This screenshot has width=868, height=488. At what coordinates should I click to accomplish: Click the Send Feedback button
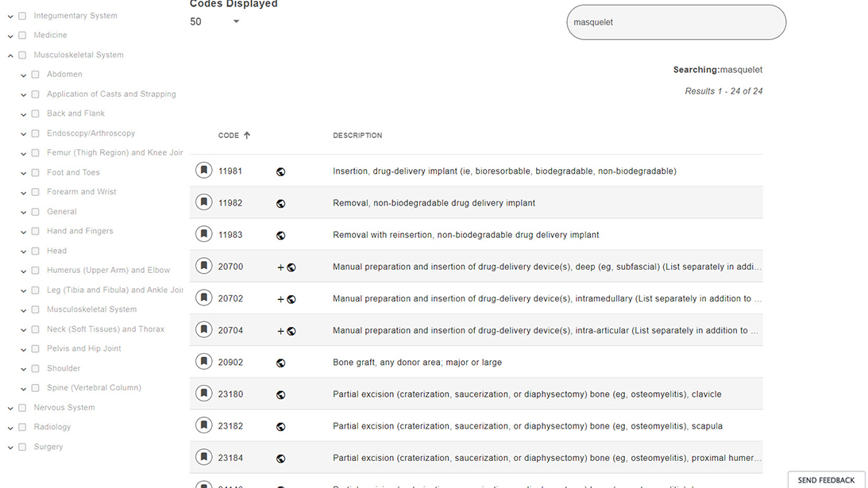(826, 480)
